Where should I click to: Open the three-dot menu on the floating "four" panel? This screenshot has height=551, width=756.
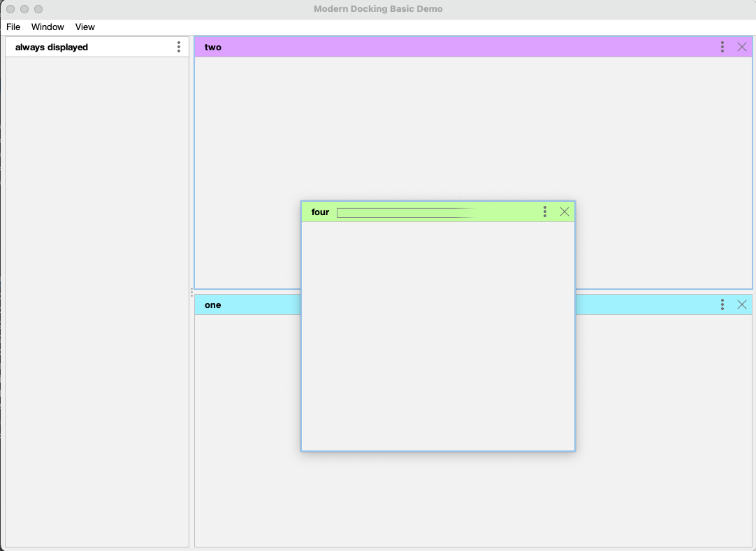pos(544,212)
